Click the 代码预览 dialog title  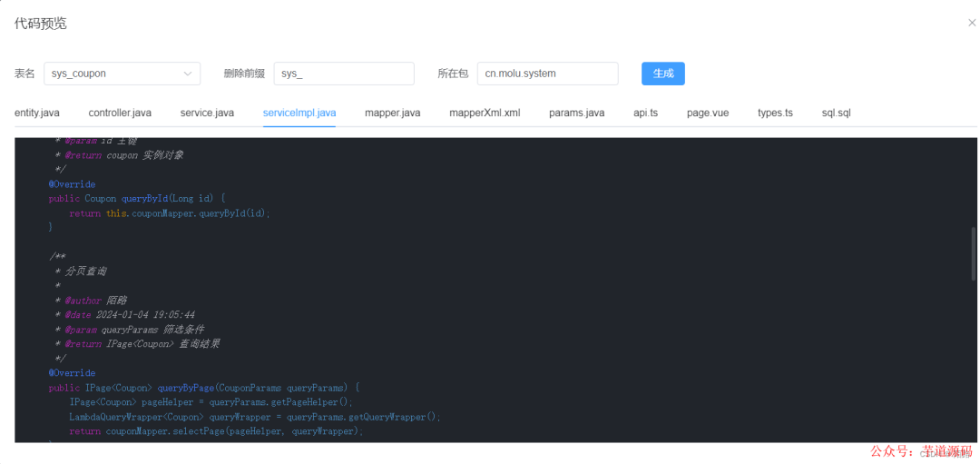click(x=41, y=24)
